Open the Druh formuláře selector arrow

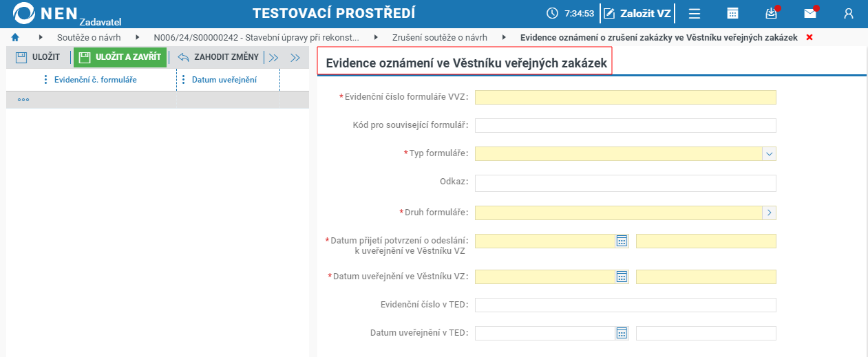pos(770,213)
